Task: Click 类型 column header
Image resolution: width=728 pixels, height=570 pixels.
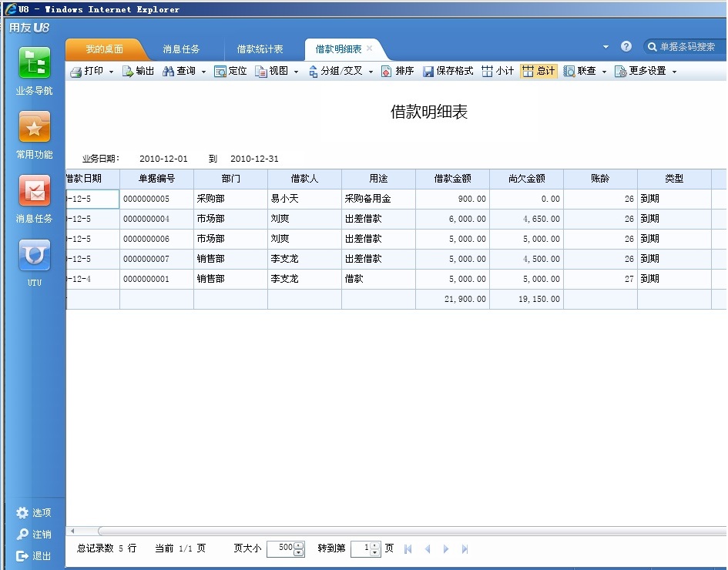Action: coord(674,179)
